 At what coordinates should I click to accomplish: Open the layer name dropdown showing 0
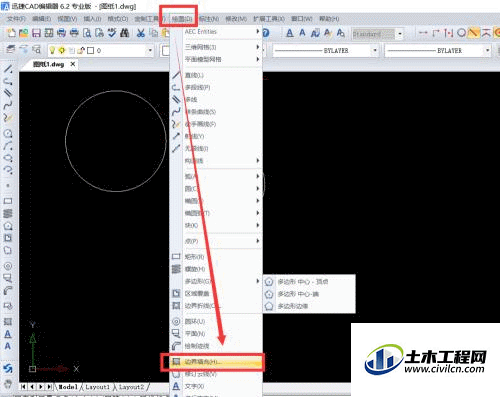coord(150,51)
